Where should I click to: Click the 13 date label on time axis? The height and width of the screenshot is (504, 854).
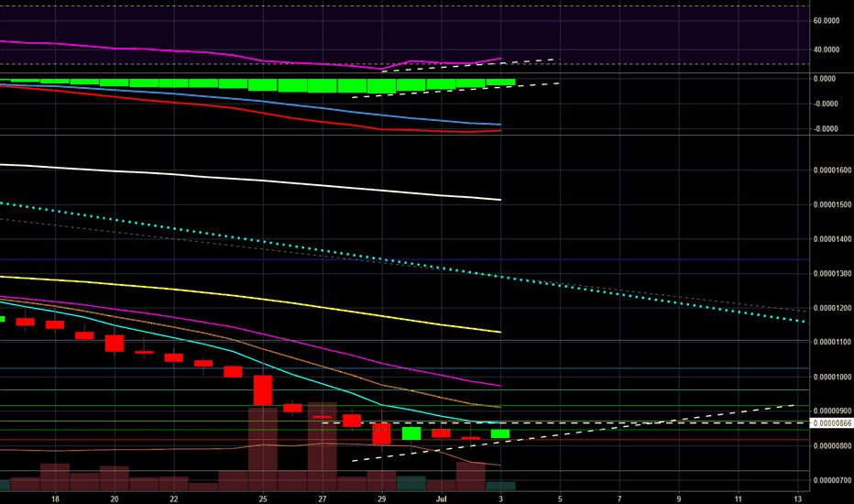pyautogui.click(x=798, y=499)
